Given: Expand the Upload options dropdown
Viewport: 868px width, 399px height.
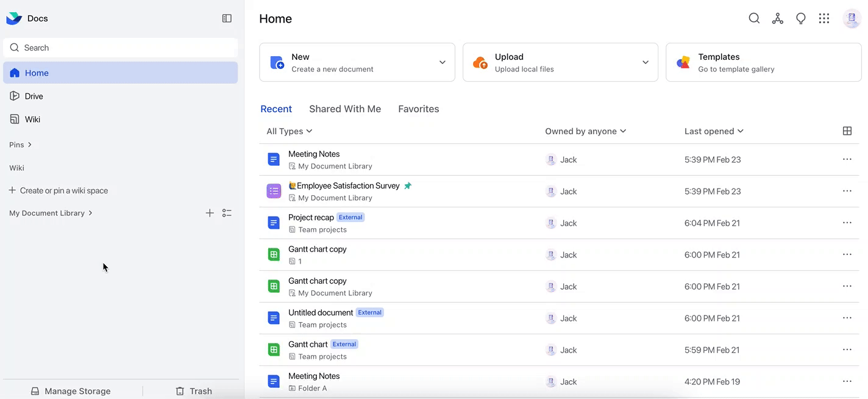Looking at the screenshot, I should click(645, 62).
